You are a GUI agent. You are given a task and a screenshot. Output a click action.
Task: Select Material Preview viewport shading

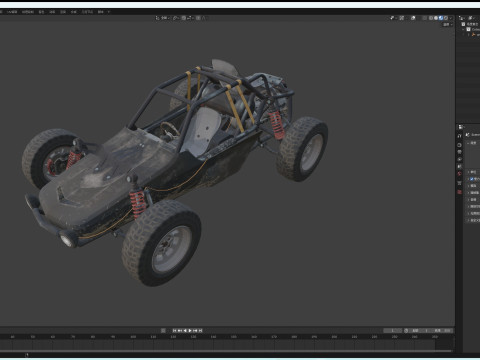[x=441, y=18]
